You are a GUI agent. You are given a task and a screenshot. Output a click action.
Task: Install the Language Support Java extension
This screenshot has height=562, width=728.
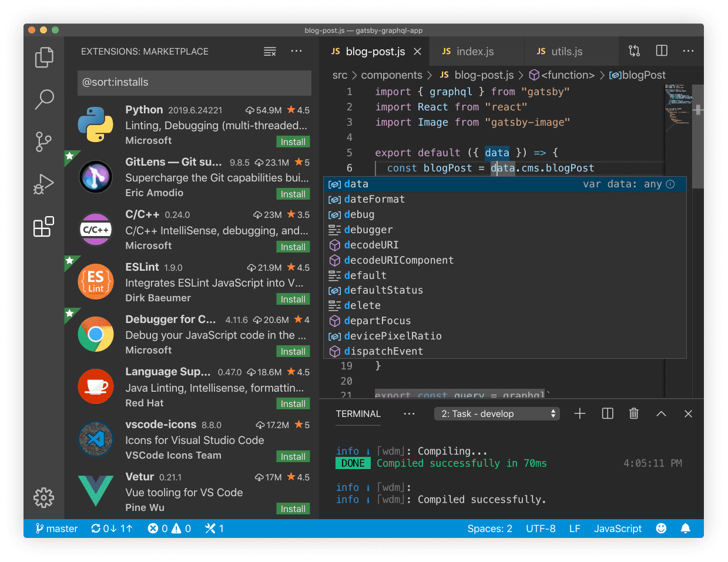293,403
